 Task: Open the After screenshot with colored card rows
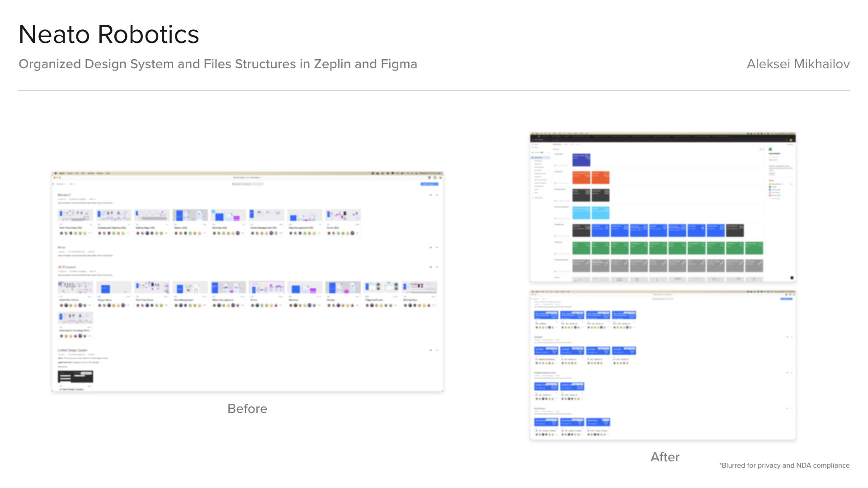[x=663, y=207]
